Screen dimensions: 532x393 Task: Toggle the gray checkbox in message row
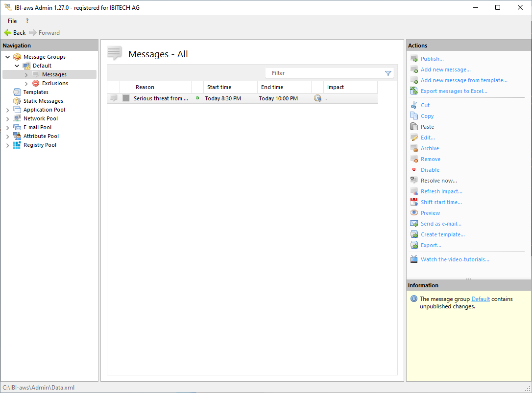pos(126,98)
